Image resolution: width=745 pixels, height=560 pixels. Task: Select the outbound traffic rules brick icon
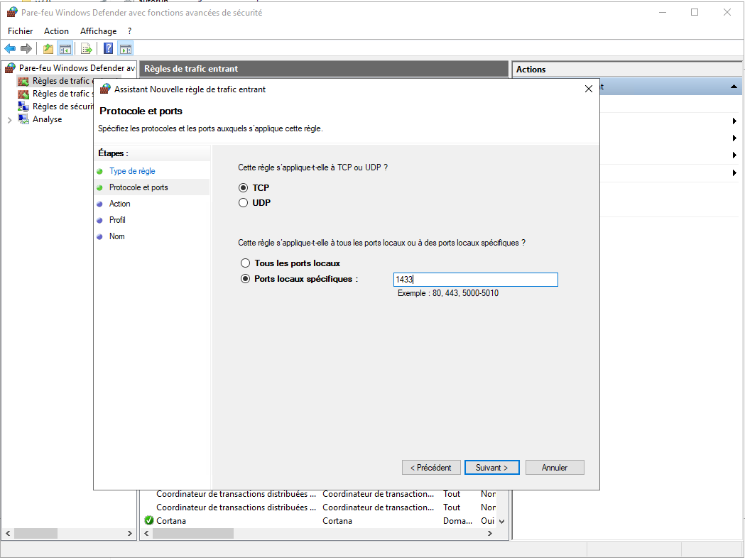pyautogui.click(x=23, y=94)
